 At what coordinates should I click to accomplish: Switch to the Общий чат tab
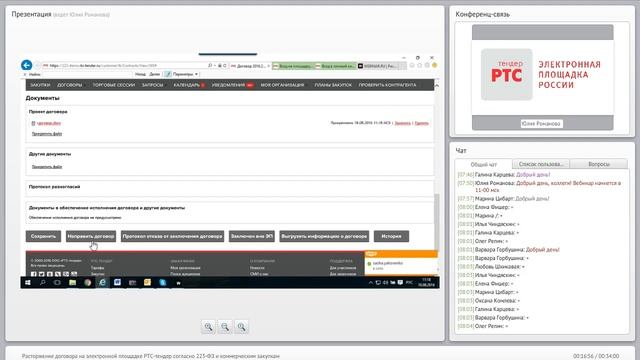pos(484,164)
